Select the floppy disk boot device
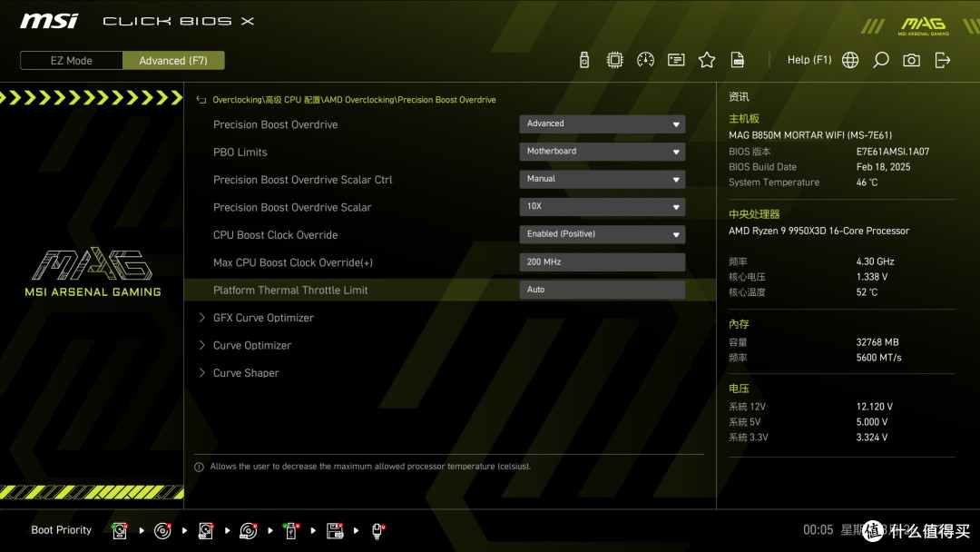Screen dimensions: 980x552 click(335, 531)
